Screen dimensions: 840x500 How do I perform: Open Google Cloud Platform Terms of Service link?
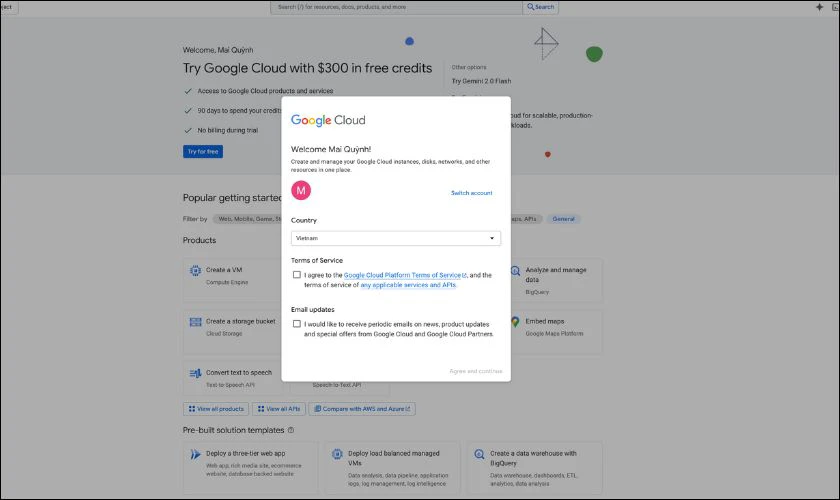click(x=405, y=275)
